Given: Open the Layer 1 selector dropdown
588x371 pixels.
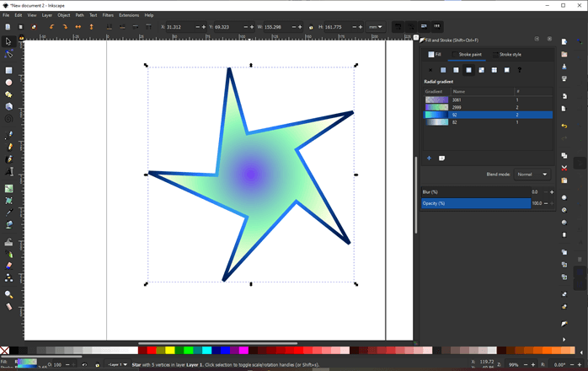Looking at the screenshot, I should (117, 365).
